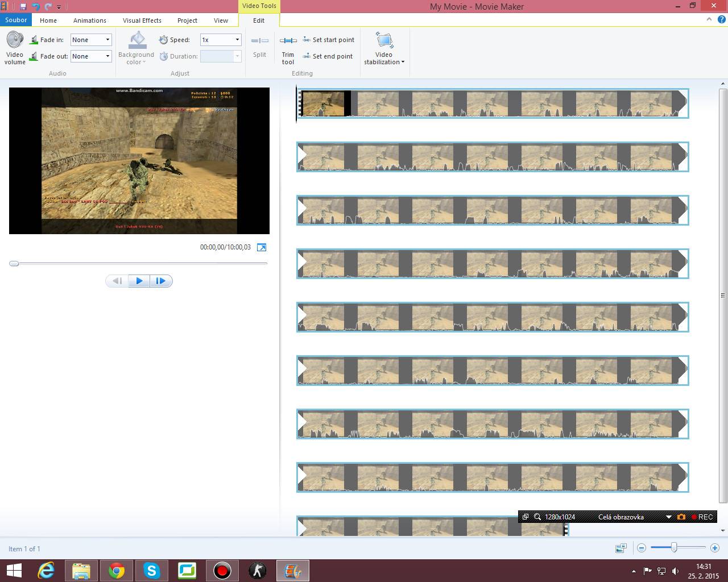This screenshot has width=728, height=582.
Task: Click the Background color button
Action: point(136,48)
